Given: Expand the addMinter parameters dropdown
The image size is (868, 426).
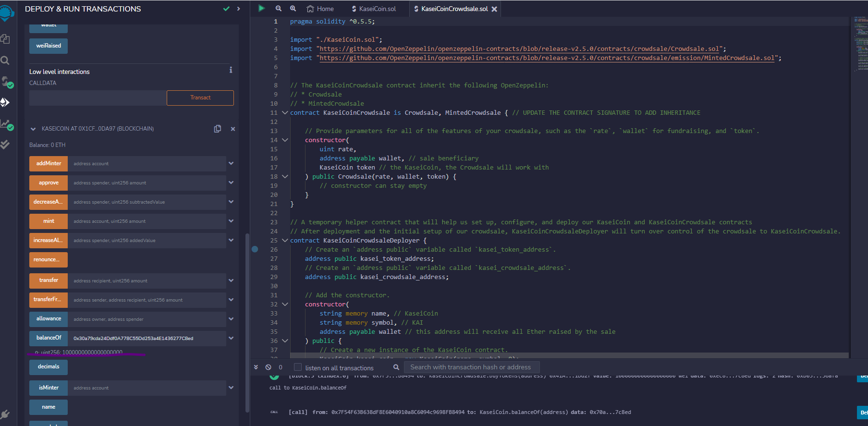Looking at the screenshot, I should click(x=231, y=164).
